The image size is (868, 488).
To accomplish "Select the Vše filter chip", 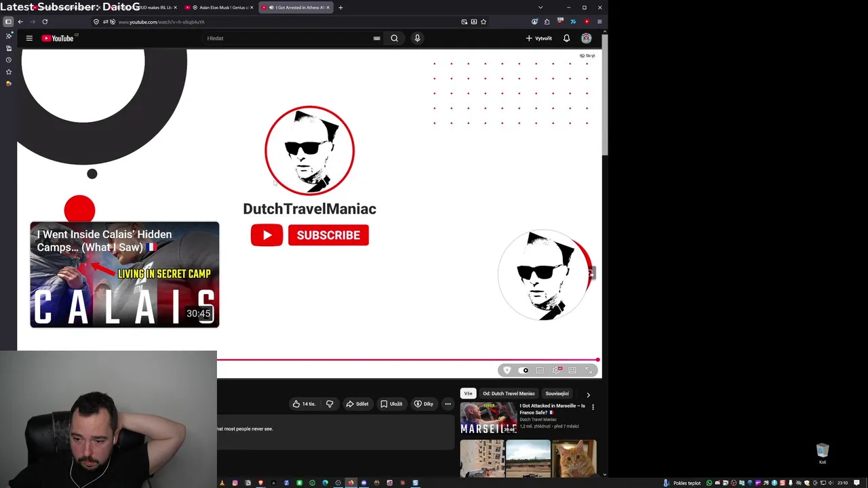I will pos(468,393).
